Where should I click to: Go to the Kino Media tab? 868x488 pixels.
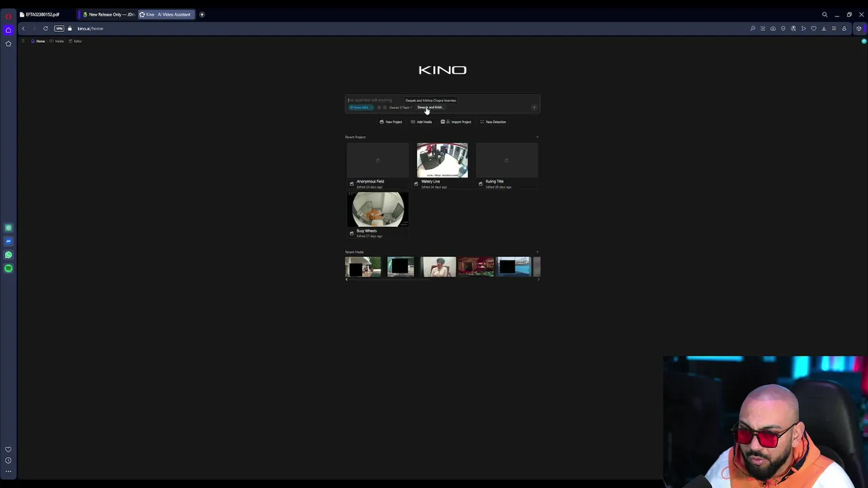(x=57, y=41)
